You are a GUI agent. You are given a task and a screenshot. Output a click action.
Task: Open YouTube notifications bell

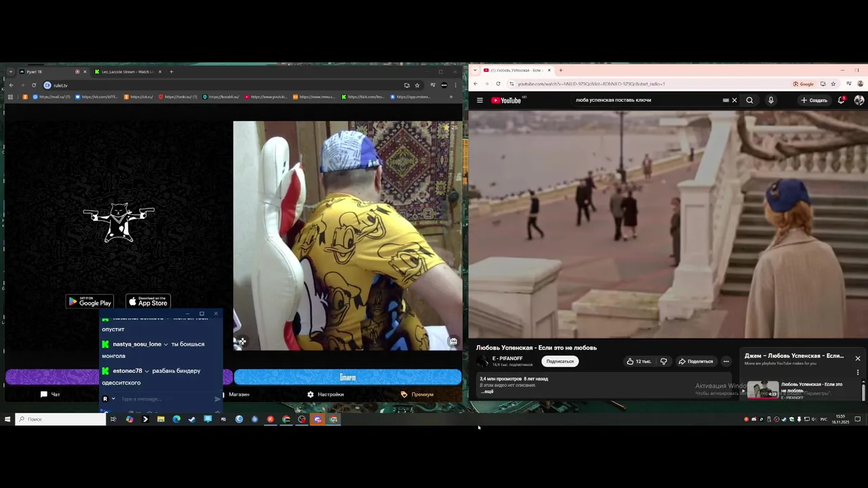click(x=841, y=100)
